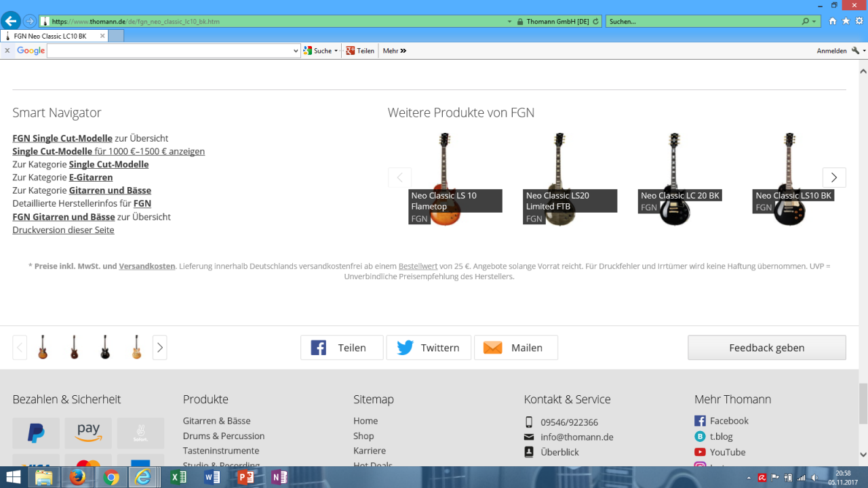The height and width of the screenshot is (488, 868).
Task: Click the Sofort payment icon
Action: click(140, 433)
